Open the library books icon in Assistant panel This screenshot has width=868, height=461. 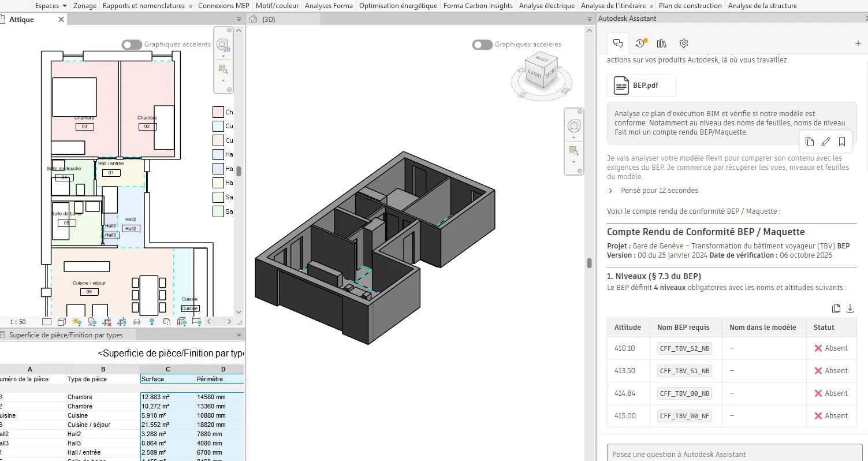pyautogui.click(x=662, y=43)
